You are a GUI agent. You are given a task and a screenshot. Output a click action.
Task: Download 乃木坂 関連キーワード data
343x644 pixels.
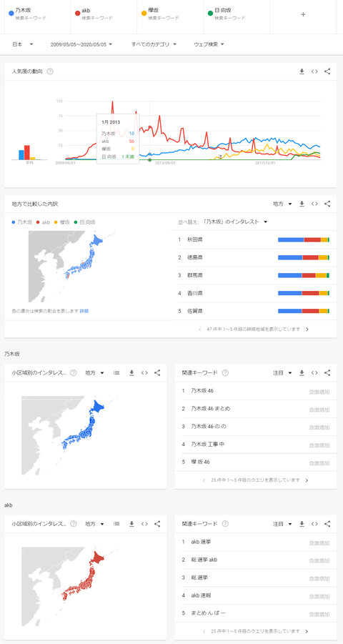tap(302, 373)
